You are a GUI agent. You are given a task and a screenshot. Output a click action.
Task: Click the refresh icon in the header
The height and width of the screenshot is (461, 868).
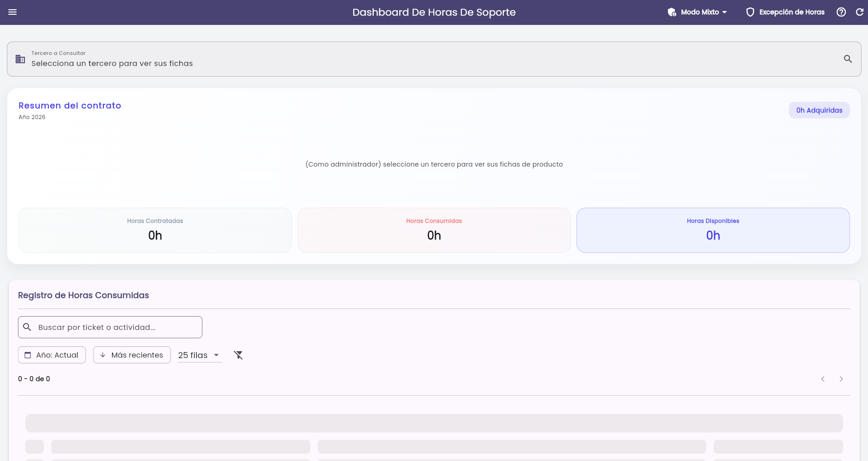(x=860, y=12)
